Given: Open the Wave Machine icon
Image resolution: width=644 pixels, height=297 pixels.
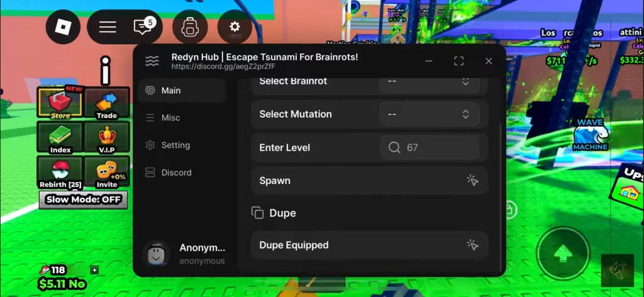Looking at the screenshot, I should (x=590, y=134).
